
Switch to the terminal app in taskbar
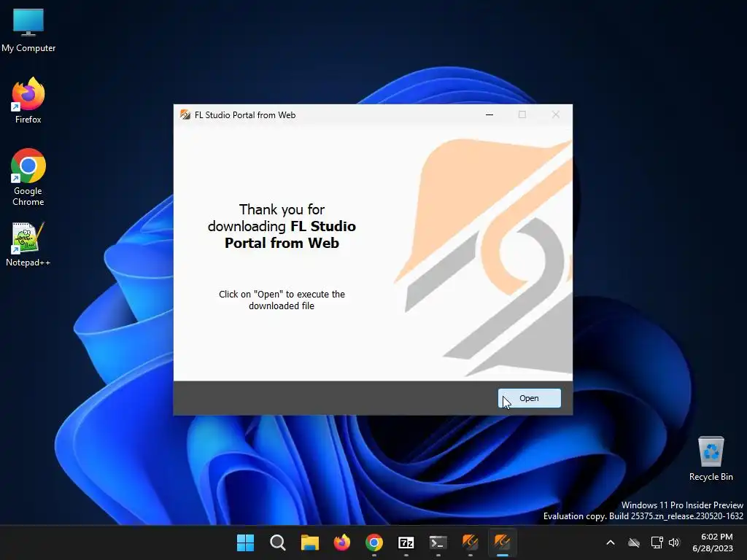click(438, 542)
